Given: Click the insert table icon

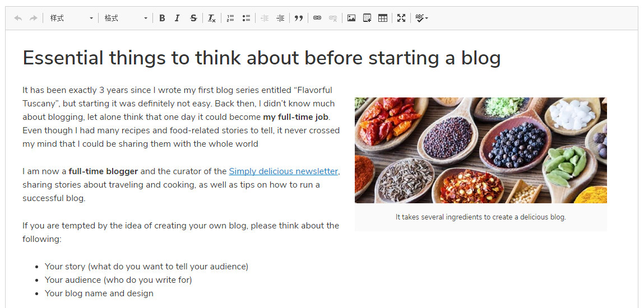Looking at the screenshot, I should [383, 18].
